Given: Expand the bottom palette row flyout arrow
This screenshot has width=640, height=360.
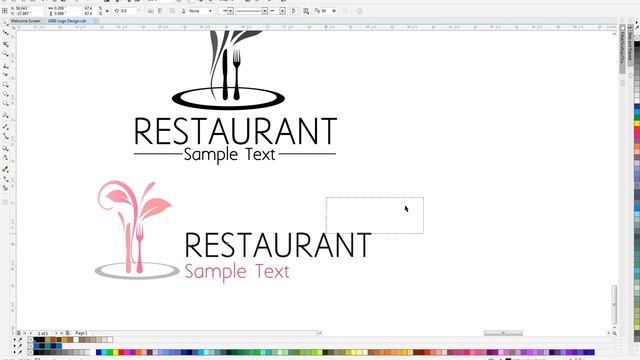Looking at the screenshot, I should click(15, 352).
